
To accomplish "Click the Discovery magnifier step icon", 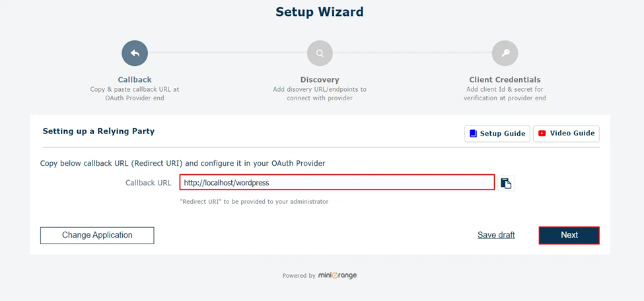I will point(320,53).
